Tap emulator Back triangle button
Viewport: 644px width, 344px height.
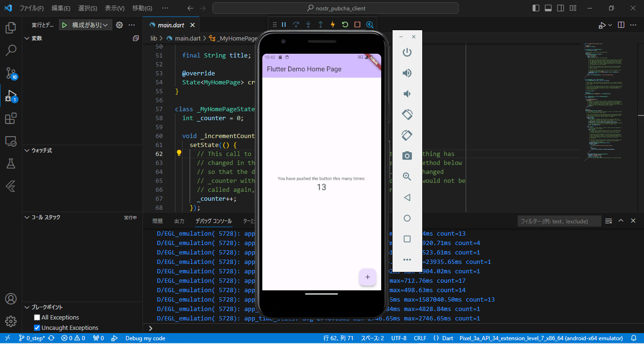coord(407,197)
